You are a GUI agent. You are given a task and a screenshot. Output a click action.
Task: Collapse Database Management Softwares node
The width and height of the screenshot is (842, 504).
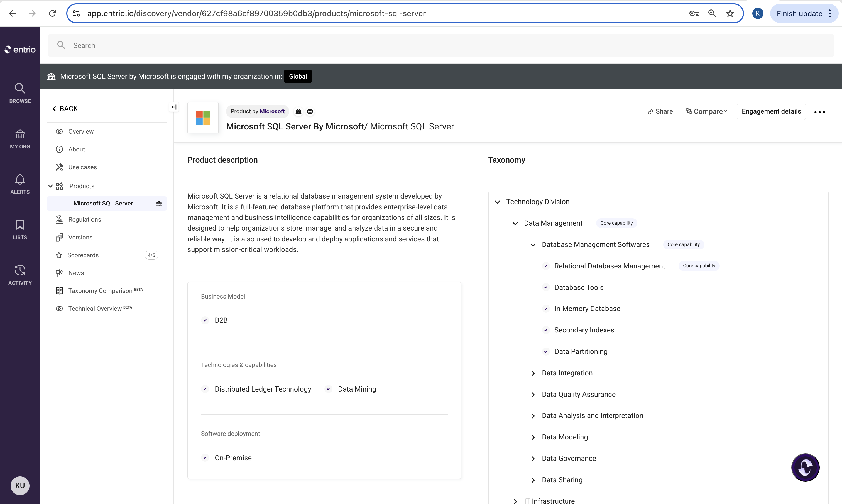pyautogui.click(x=533, y=245)
